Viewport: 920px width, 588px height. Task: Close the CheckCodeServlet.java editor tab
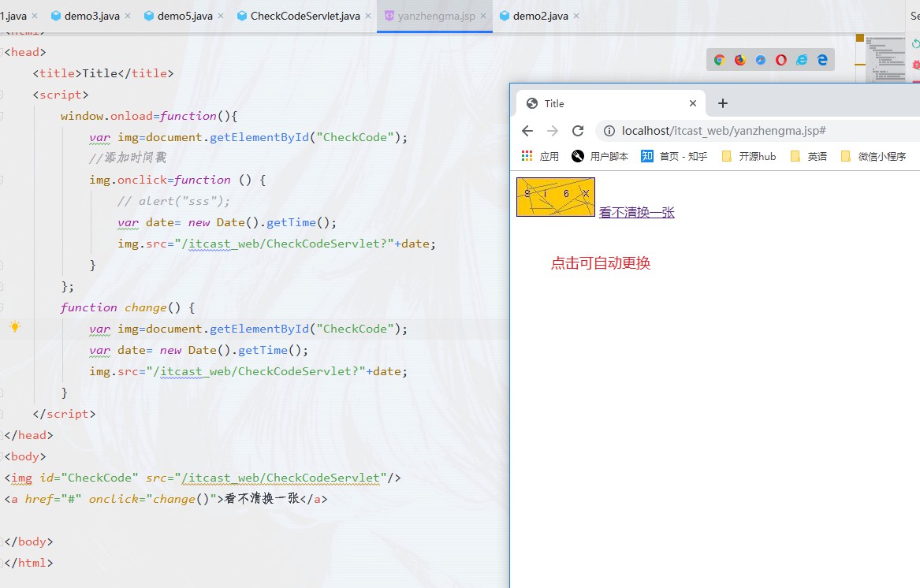click(368, 16)
